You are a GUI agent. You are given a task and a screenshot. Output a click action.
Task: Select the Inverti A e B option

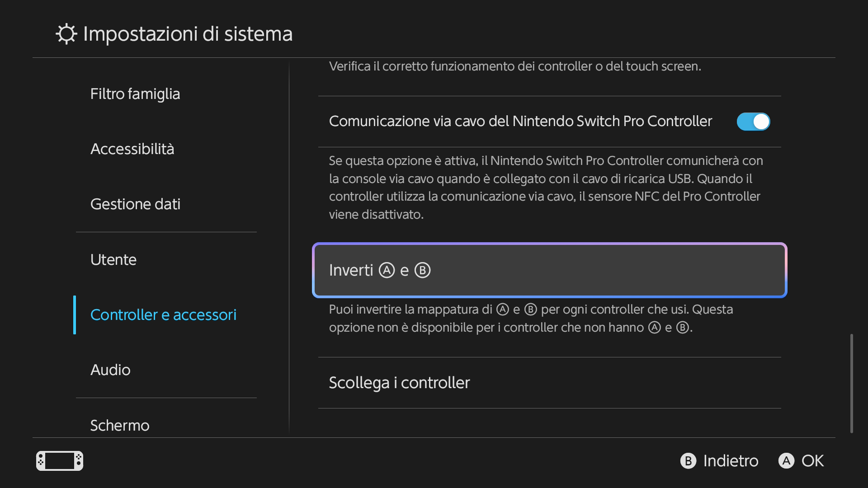(550, 270)
